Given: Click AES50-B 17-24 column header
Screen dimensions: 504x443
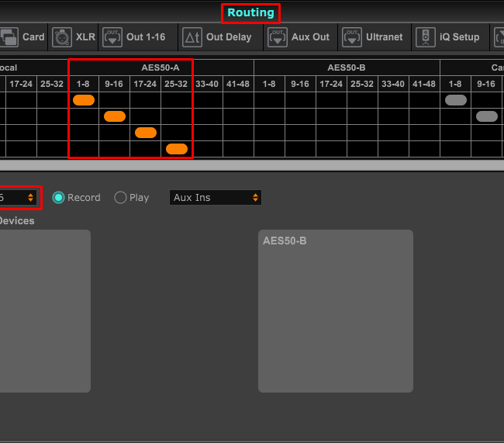Looking at the screenshot, I should 331,84.
